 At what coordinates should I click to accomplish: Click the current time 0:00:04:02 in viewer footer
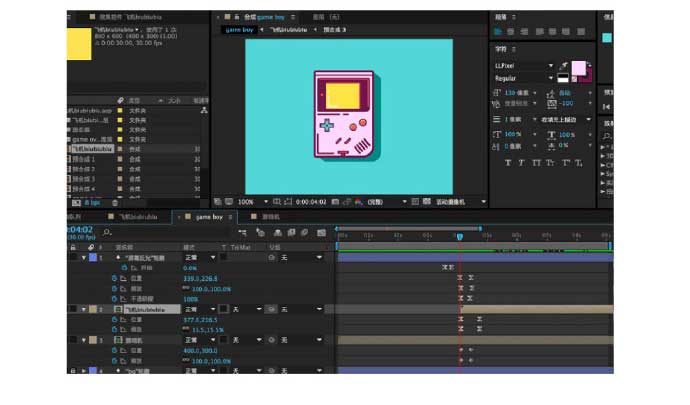point(311,202)
